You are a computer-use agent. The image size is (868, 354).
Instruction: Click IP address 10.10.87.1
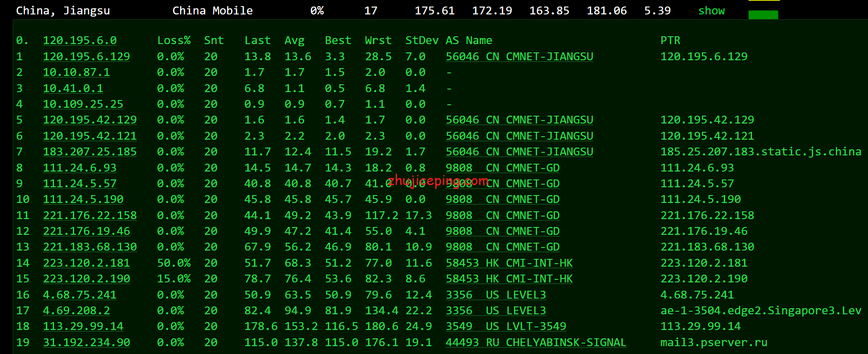tap(76, 72)
